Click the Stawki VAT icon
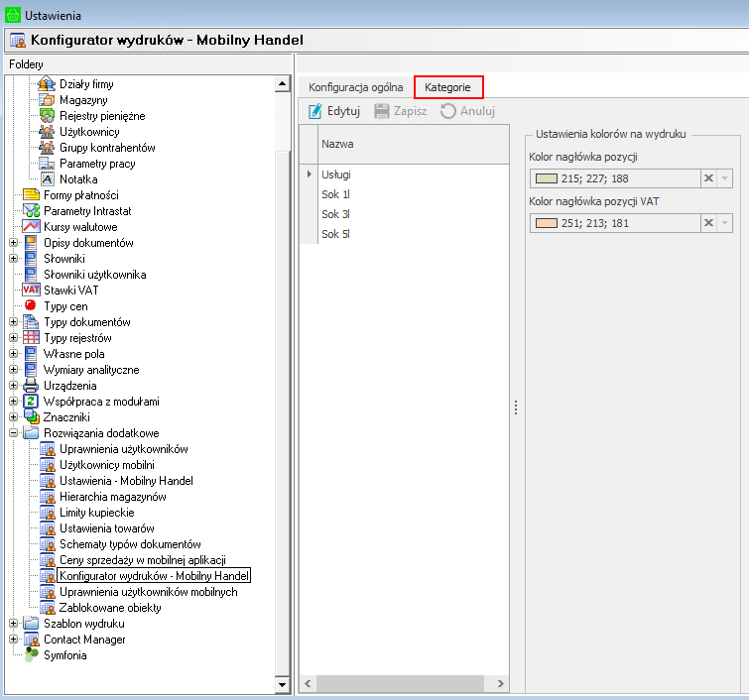 (x=30, y=291)
